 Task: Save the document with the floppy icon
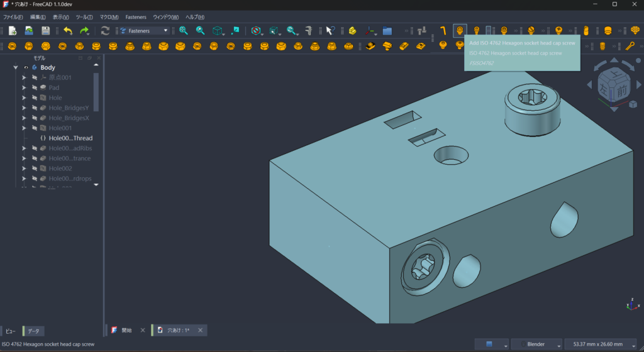coord(45,31)
